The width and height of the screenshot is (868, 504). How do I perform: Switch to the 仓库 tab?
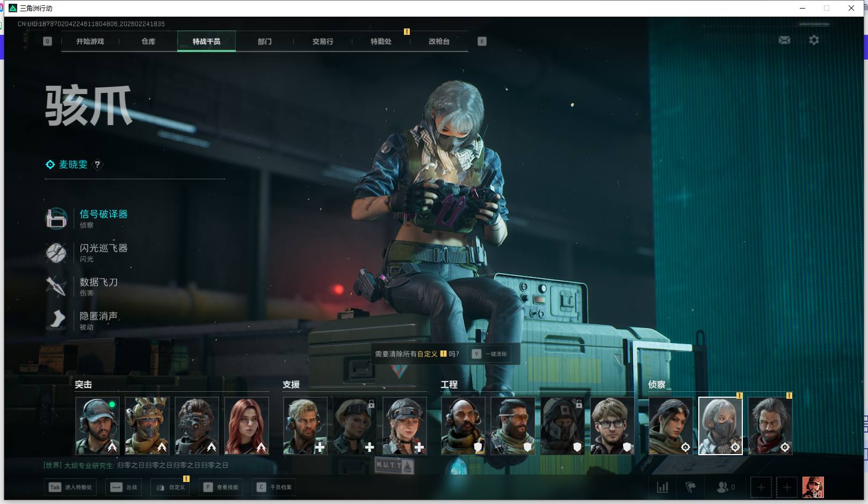[148, 41]
